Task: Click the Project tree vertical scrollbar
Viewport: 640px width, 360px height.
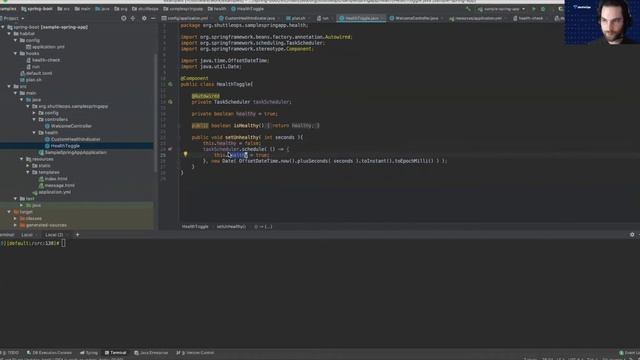Action: coord(156,112)
